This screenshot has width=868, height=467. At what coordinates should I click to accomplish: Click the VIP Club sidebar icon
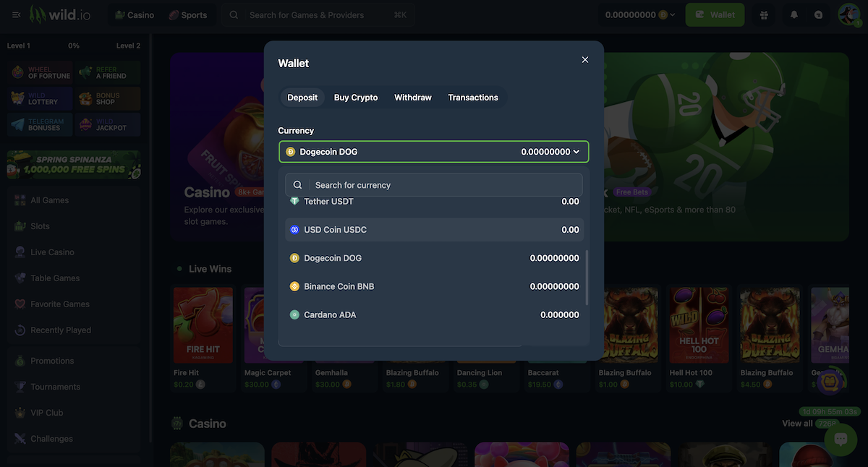20,413
